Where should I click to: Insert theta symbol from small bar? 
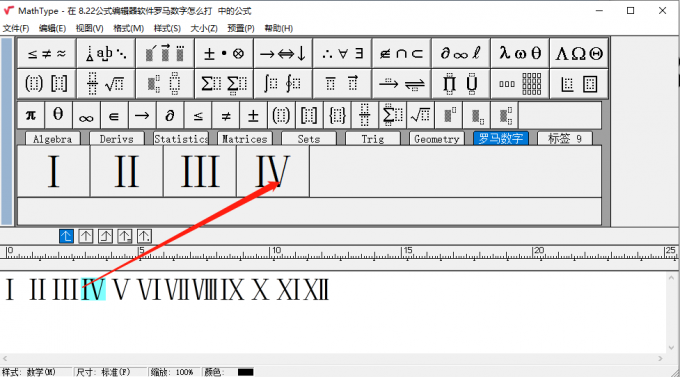[58, 115]
